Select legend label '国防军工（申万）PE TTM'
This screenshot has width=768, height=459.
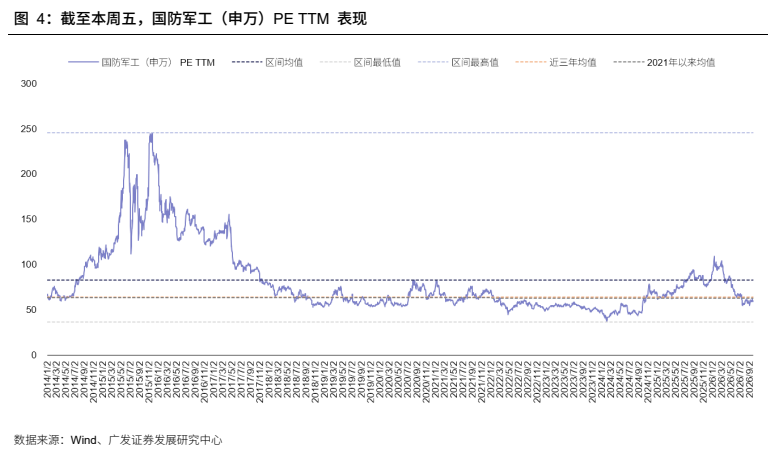[x=158, y=63]
